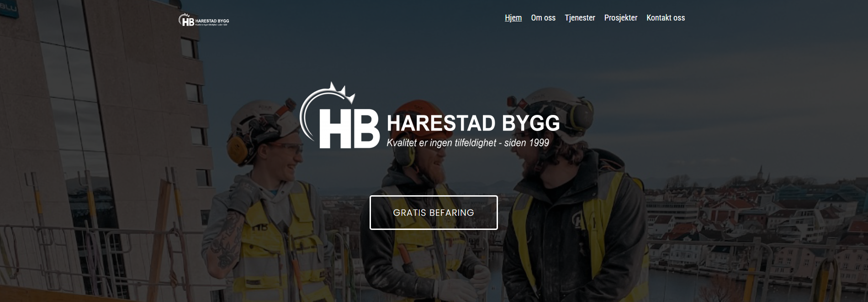
Task: Click the small Harestad Bygg header logo
Action: pos(204,20)
